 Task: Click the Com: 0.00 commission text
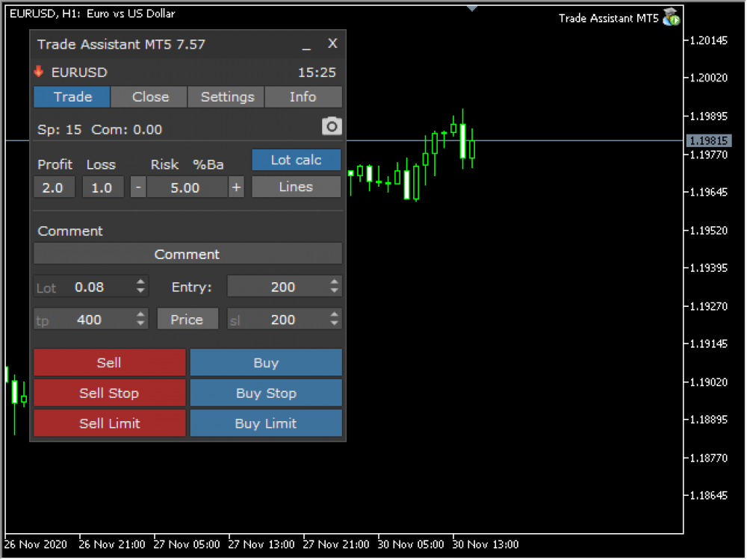pyautogui.click(x=127, y=129)
